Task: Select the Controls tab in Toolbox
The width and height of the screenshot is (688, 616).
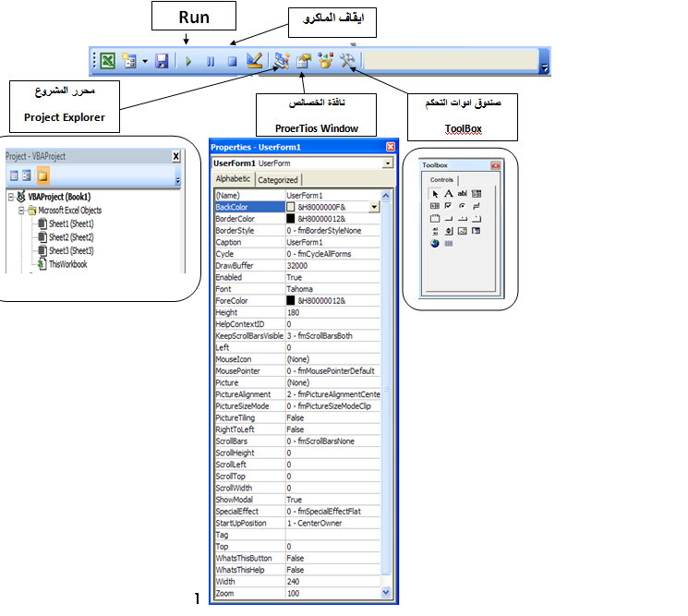Action: pos(441,180)
